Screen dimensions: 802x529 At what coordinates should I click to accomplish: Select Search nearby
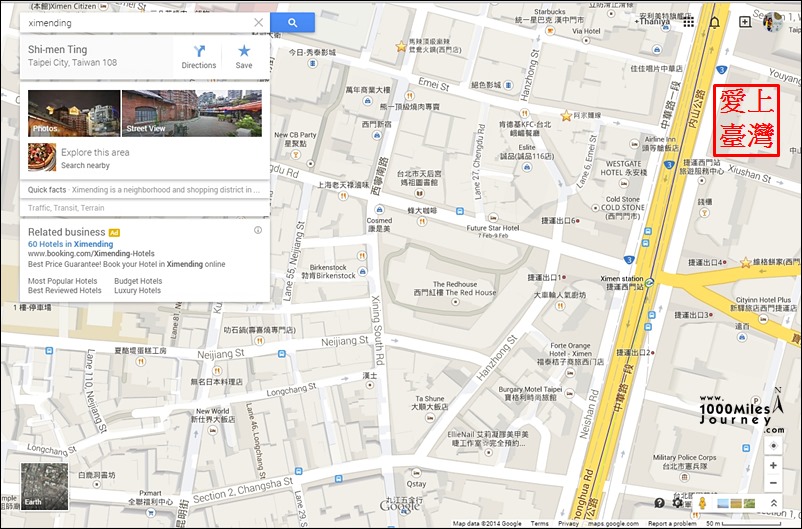[x=85, y=165]
